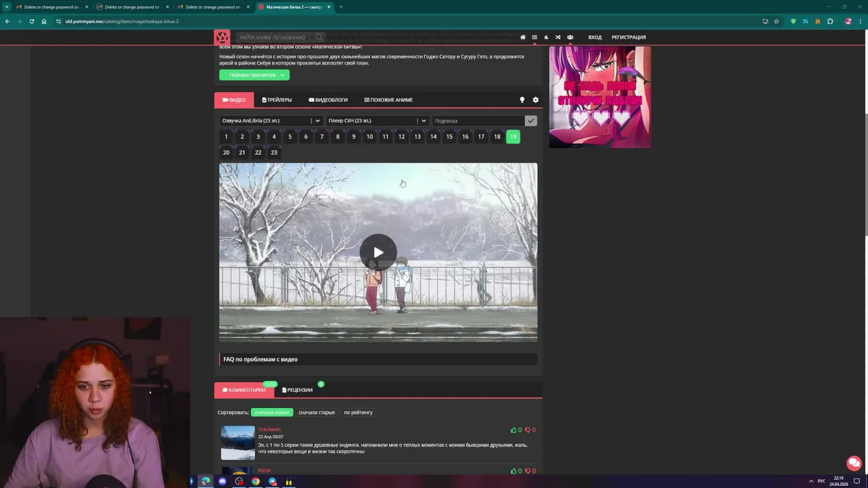868x488 pixels.
Task: Open the home icon in site header
Action: (522, 37)
